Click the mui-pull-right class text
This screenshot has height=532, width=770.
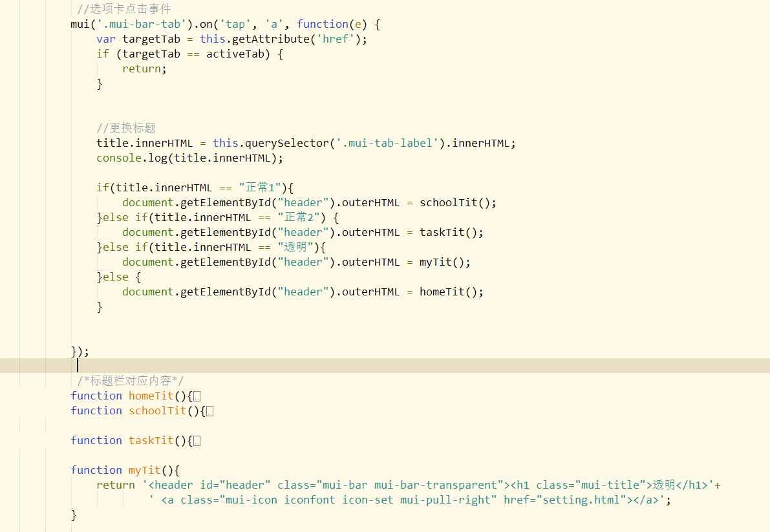(445, 500)
